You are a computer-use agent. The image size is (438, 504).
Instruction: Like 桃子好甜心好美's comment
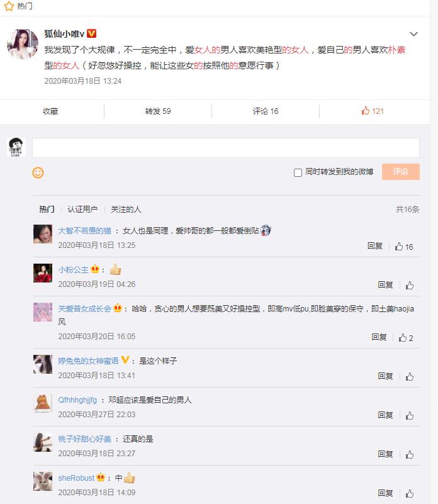410,454
